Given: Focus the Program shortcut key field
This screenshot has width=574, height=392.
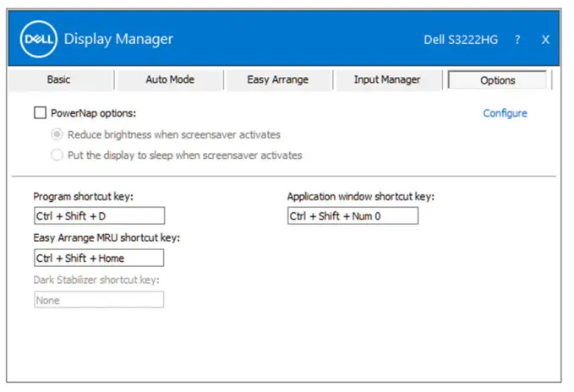Looking at the screenshot, I should pyautogui.click(x=99, y=215).
